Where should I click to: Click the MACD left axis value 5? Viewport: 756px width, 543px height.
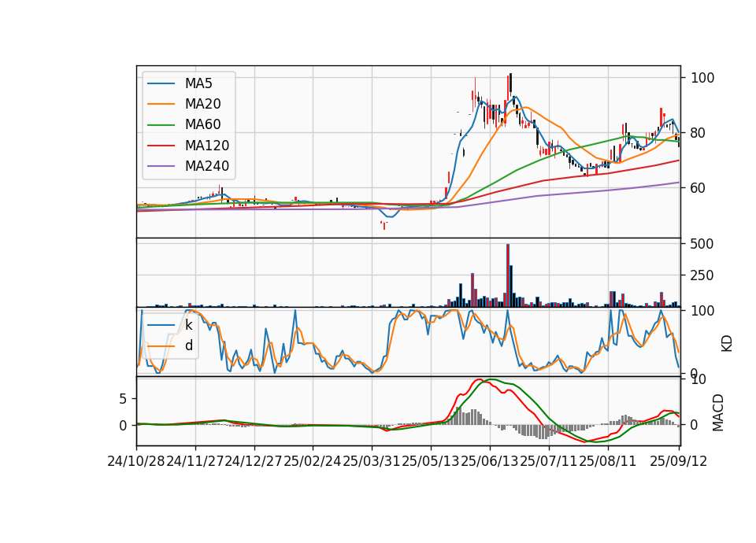coord(123,399)
